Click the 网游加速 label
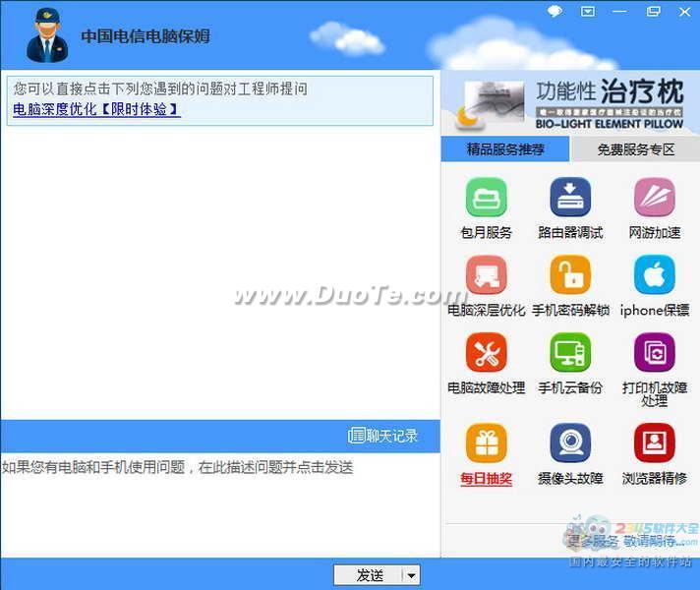Viewport: 700px width, 590px height. coord(655,233)
